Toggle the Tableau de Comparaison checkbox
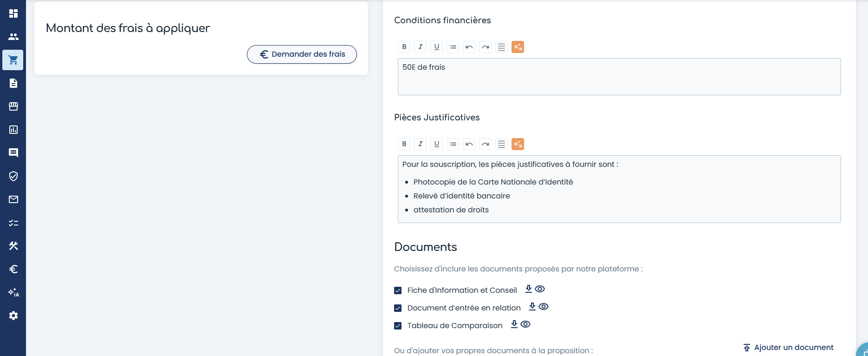The image size is (868, 356). 398,326
